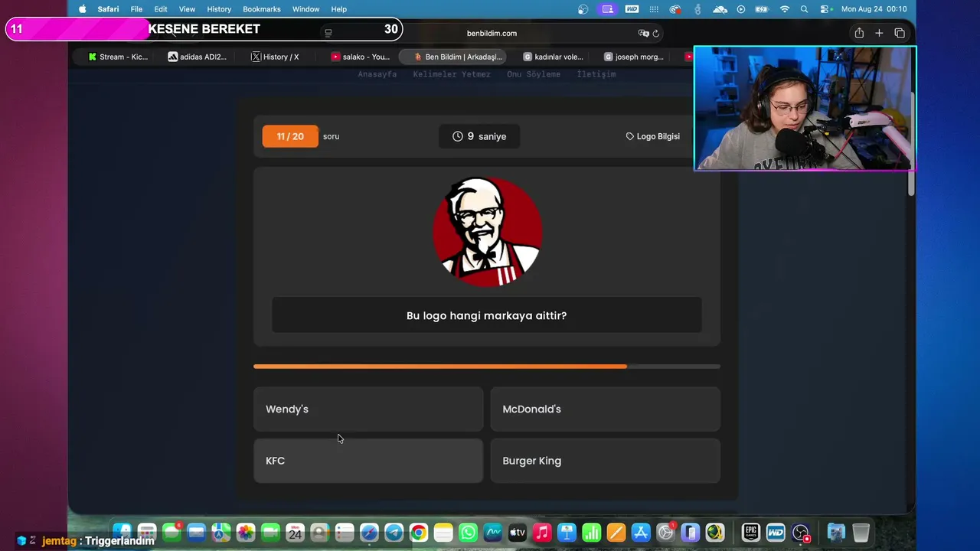The image size is (980, 551).
Task: Open System Settings from the Dock
Action: (665, 533)
